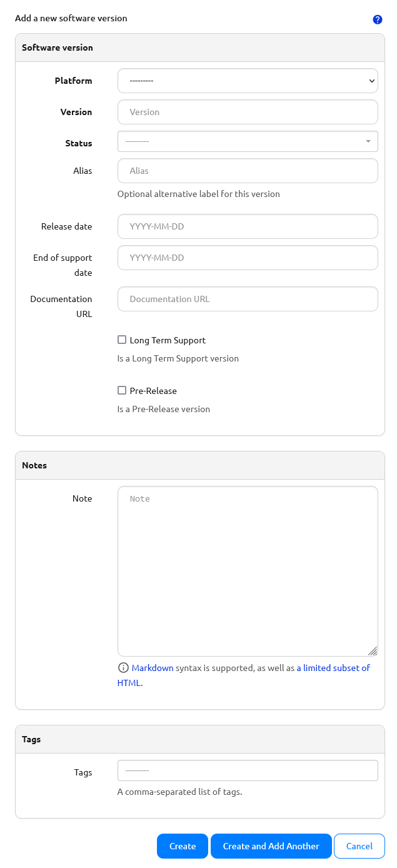Click the Software version section header

pos(58,48)
